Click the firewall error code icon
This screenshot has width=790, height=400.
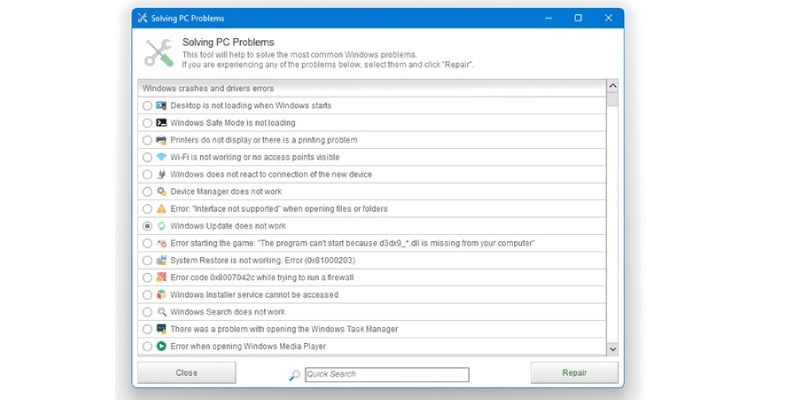pos(161,277)
